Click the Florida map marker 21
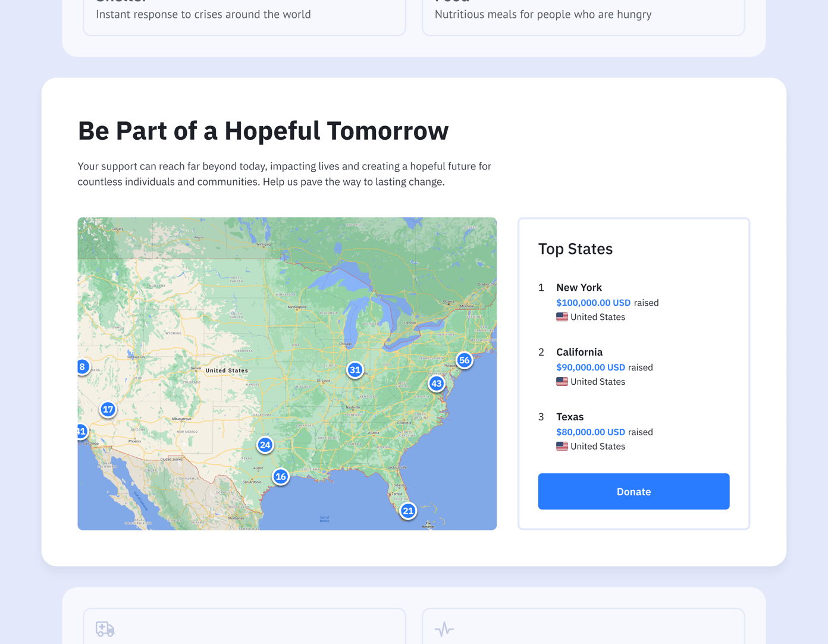The width and height of the screenshot is (828, 644). coord(408,511)
